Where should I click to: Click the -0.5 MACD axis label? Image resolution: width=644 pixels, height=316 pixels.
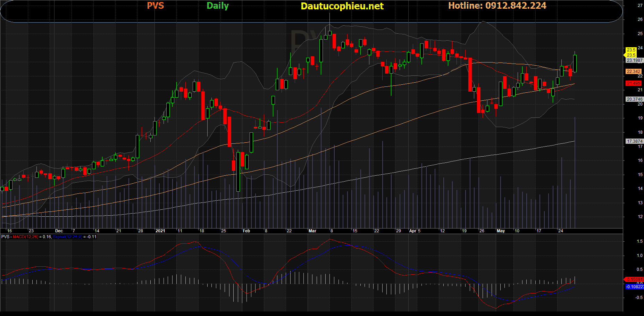[x=639, y=298]
